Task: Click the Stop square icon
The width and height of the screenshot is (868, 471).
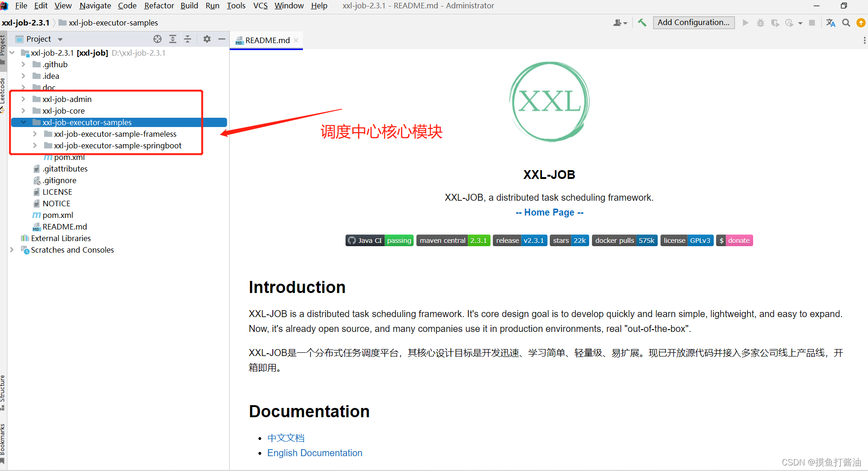Action: point(812,23)
